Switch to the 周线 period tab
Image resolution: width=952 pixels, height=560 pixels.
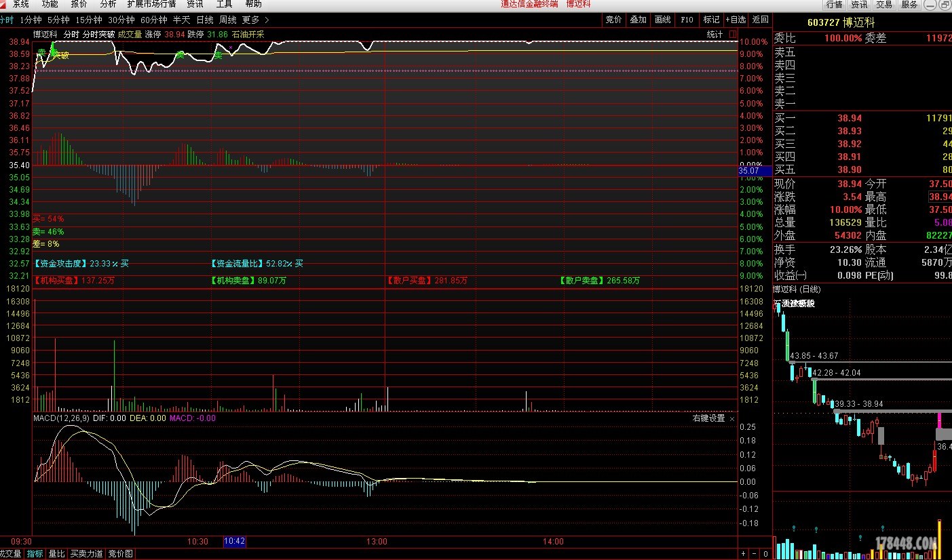coord(227,20)
